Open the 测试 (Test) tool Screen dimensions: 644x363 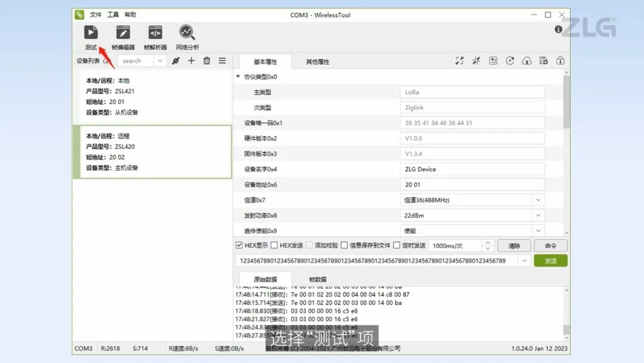pyautogui.click(x=91, y=38)
